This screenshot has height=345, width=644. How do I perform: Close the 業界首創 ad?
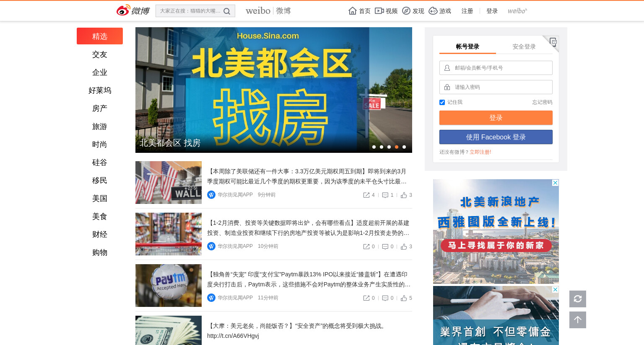tap(555, 290)
